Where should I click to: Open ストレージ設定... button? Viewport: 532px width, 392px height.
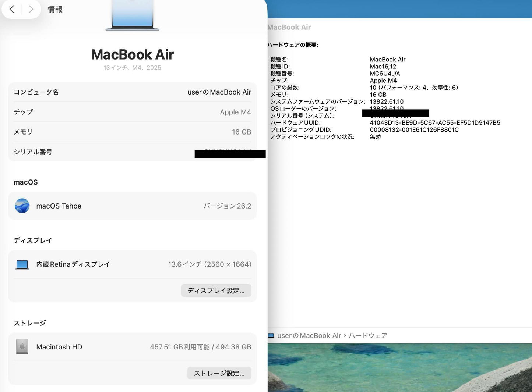coord(219,373)
